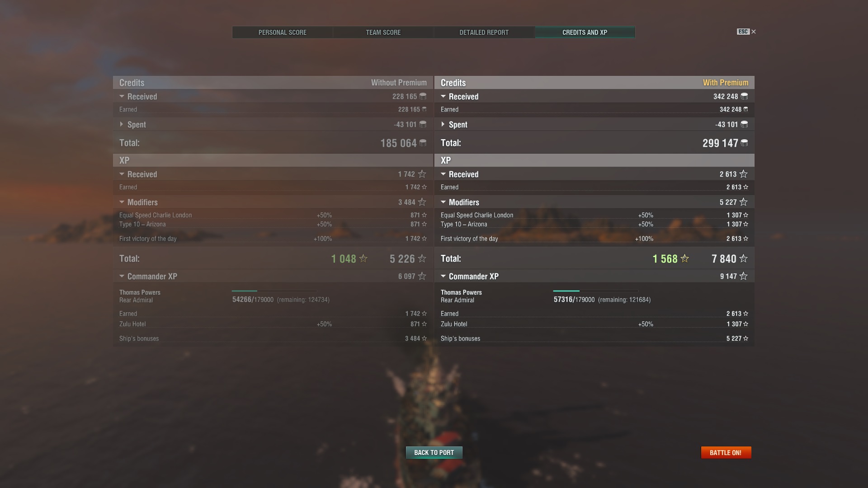The width and height of the screenshot is (868, 488).
Task: Click the green star icon beside 1 568
Action: 685,258
